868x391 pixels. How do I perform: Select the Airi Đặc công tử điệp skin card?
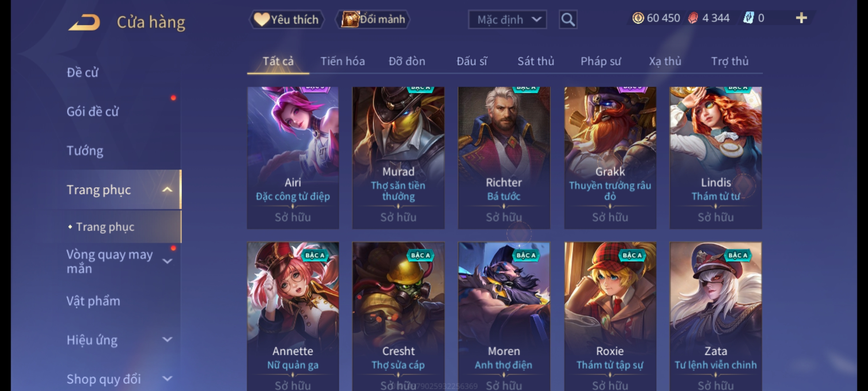click(293, 157)
